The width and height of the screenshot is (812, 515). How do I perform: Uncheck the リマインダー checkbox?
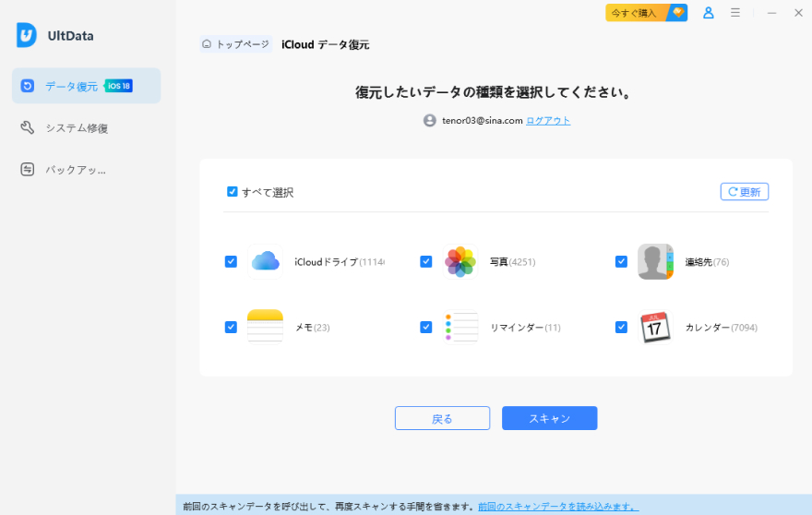[426, 327]
